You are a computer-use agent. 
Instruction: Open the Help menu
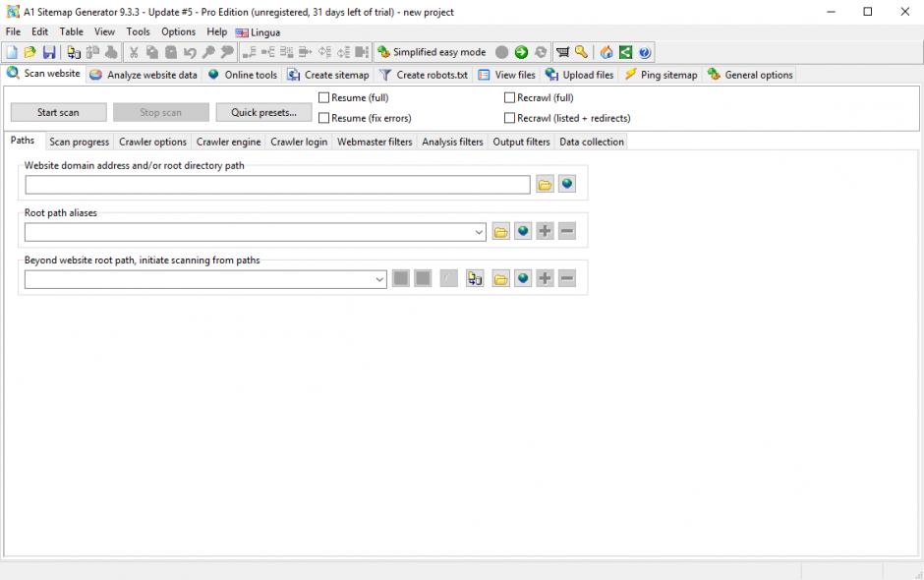coord(216,31)
